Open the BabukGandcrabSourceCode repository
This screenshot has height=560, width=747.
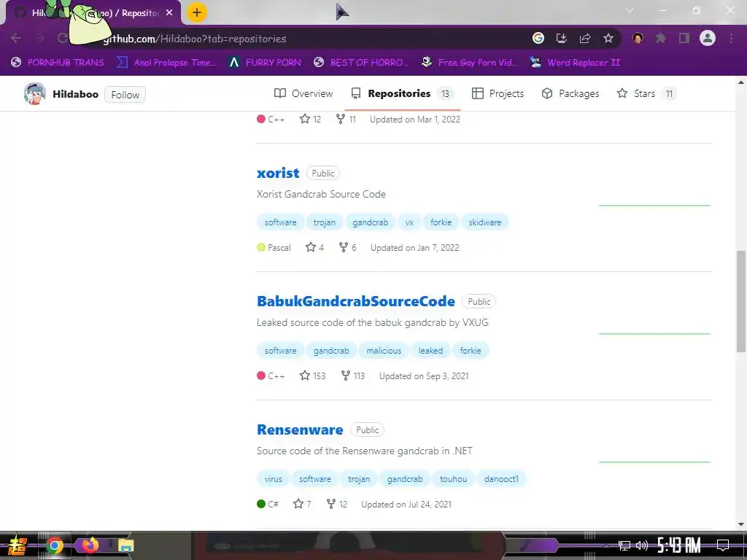coord(356,301)
